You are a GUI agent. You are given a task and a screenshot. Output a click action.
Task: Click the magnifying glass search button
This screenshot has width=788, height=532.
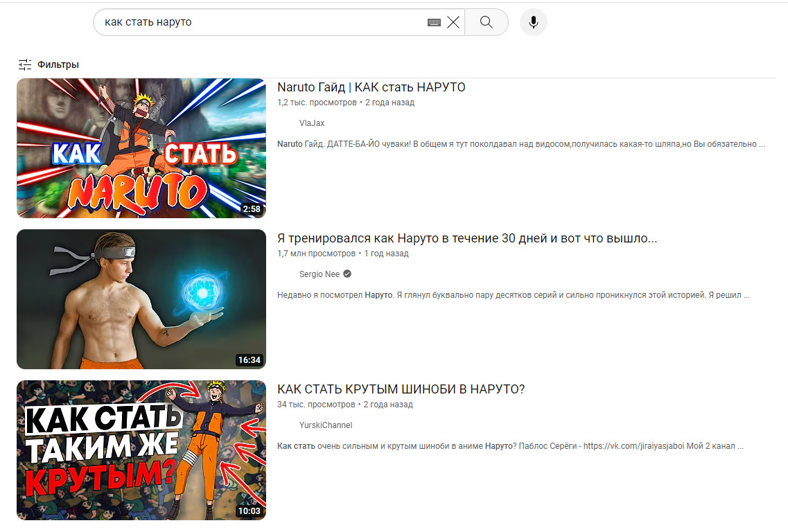(x=486, y=22)
